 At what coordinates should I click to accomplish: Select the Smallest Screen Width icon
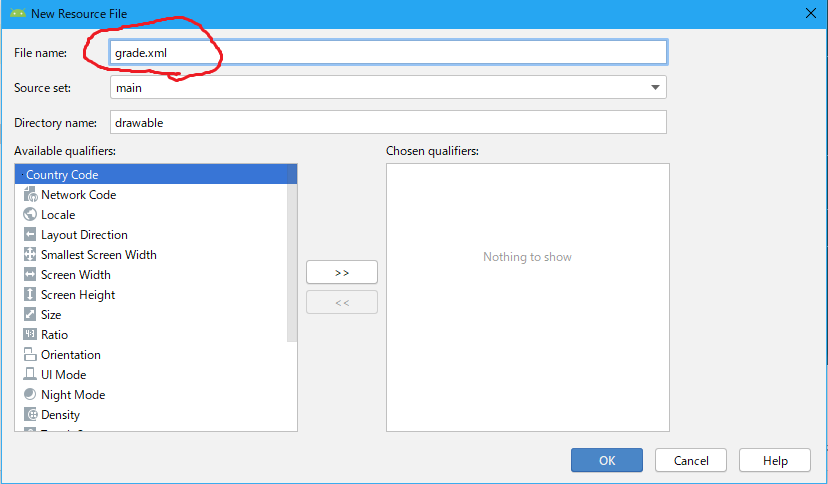[30, 254]
